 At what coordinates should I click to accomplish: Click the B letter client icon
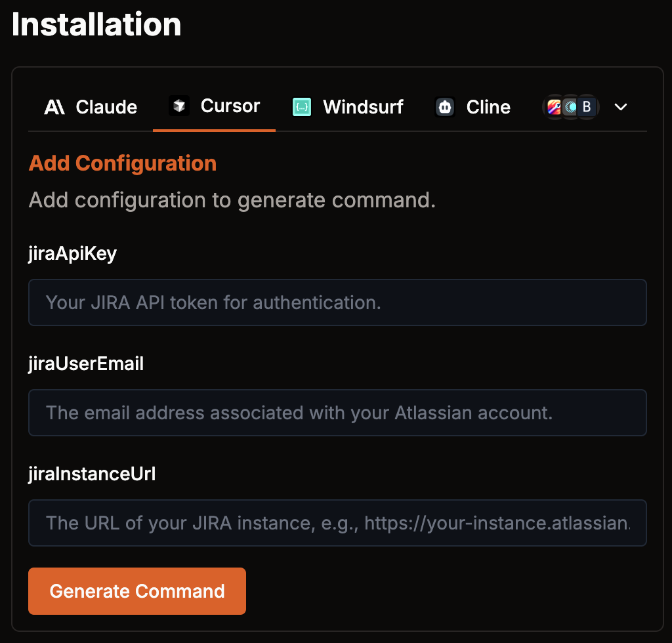coord(587,107)
